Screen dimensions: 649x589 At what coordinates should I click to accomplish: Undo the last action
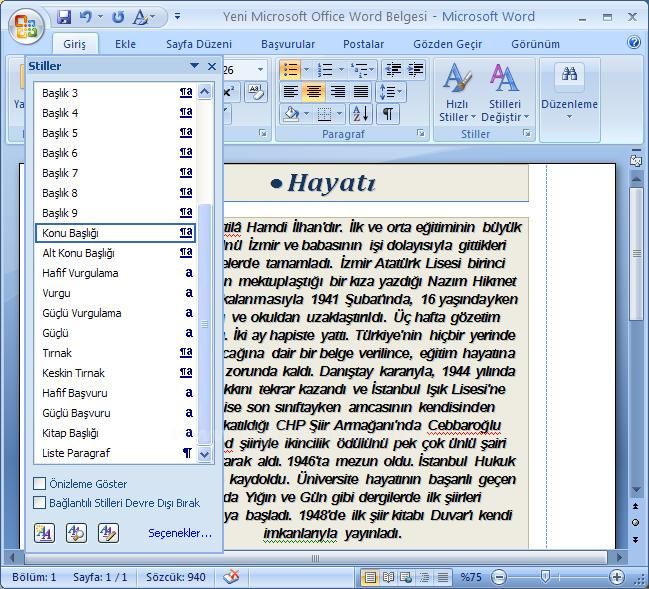pos(86,17)
